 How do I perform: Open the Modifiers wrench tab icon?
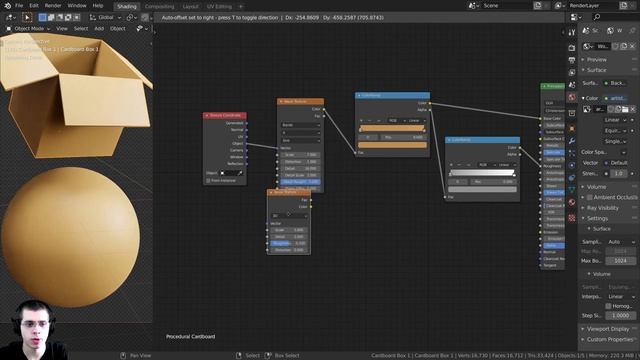[572, 141]
